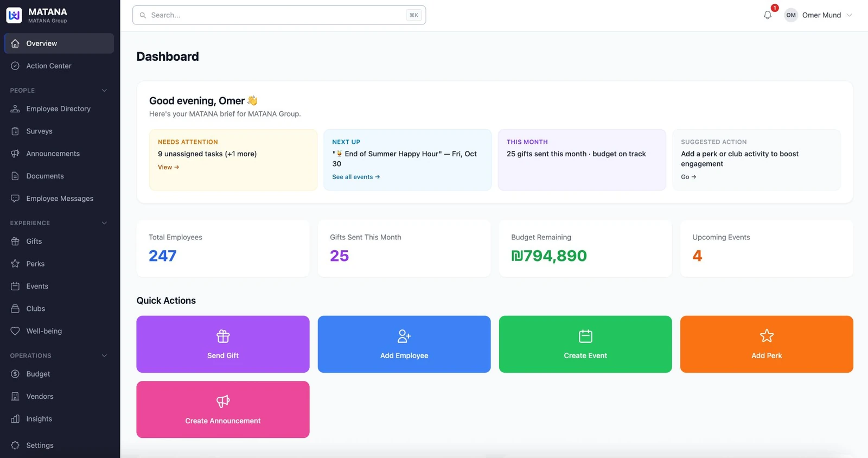Click the View link under Needs Attention

pyautogui.click(x=168, y=167)
